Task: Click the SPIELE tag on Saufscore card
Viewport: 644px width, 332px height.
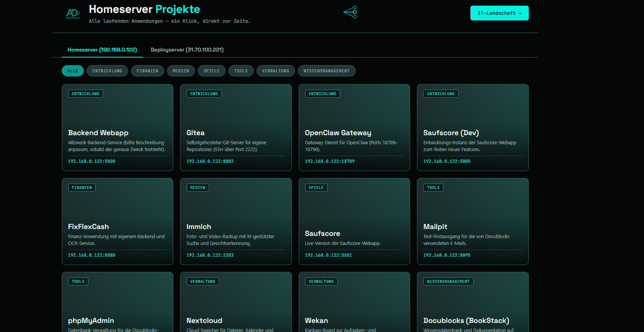Action: pos(316,188)
